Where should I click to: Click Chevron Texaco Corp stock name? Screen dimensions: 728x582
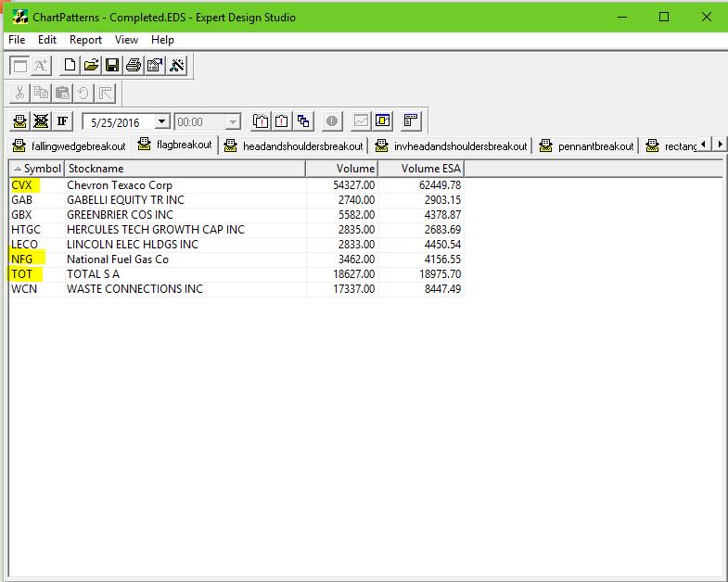120,185
